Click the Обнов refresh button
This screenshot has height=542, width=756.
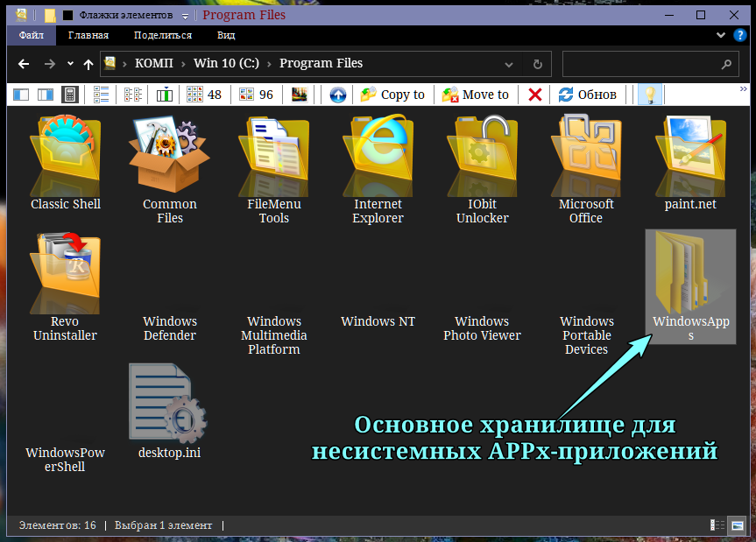[587, 95]
